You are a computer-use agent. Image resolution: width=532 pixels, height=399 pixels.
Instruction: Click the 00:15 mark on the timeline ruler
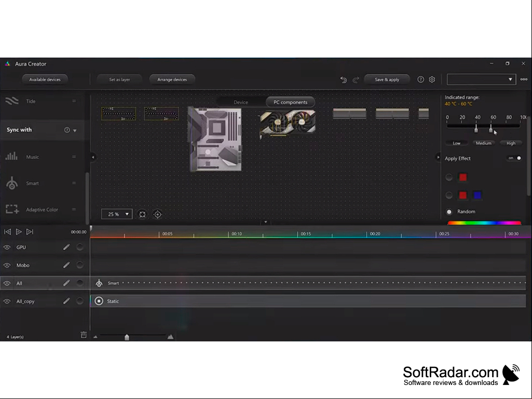pyautogui.click(x=306, y=234)
